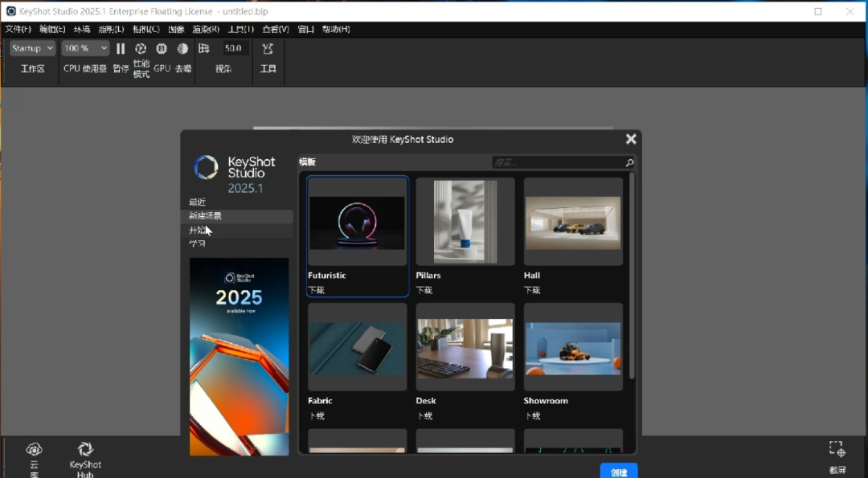Click the 'Futuristic' template name

click(327, 276)
